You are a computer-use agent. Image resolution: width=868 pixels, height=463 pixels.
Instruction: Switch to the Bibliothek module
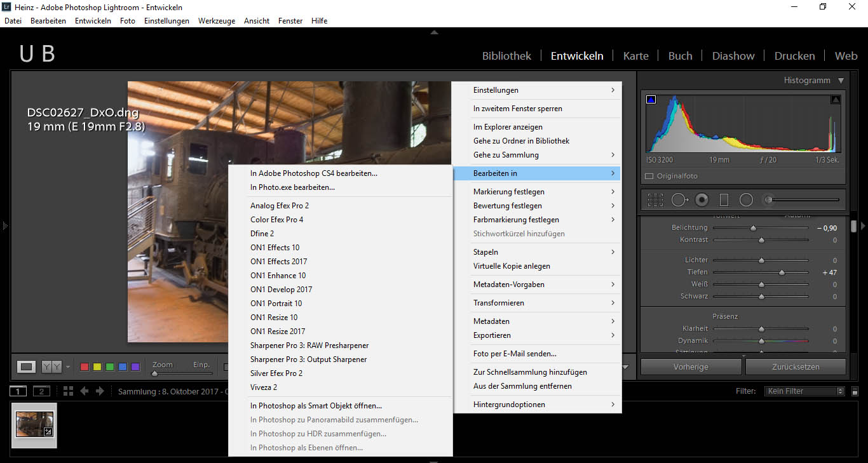pyautogui.click(x=506, y=56)
